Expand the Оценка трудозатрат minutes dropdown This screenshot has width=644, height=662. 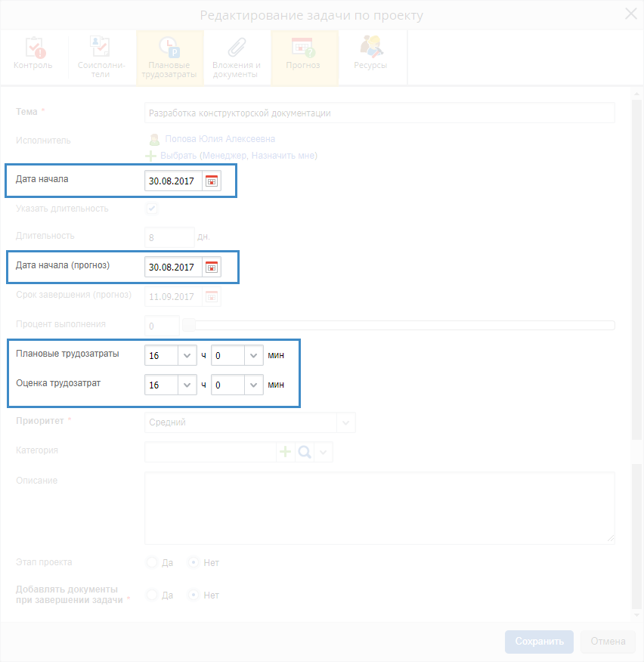click(253, 385)
